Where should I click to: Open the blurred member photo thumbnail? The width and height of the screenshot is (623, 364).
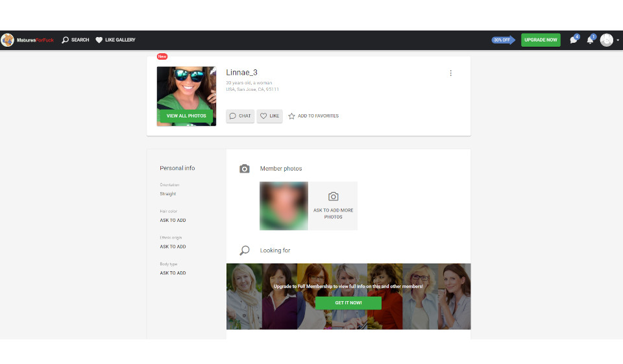click(x=284, y=206)
